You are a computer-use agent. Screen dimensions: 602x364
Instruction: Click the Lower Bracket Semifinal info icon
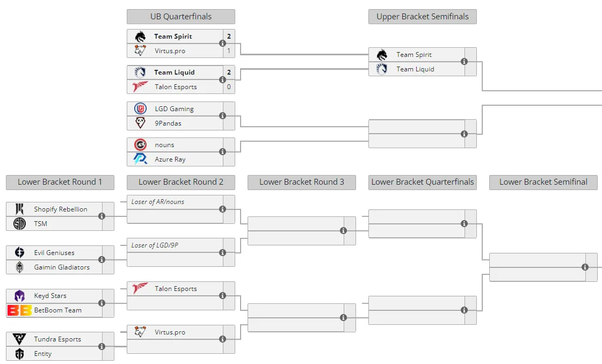tap(585, 267)
